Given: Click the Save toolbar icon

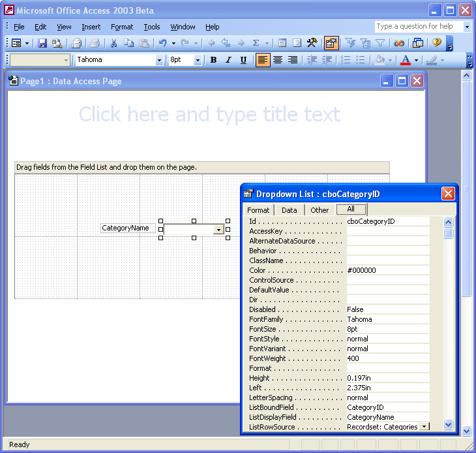Looking at the screenshot, I should pos(42,43).
